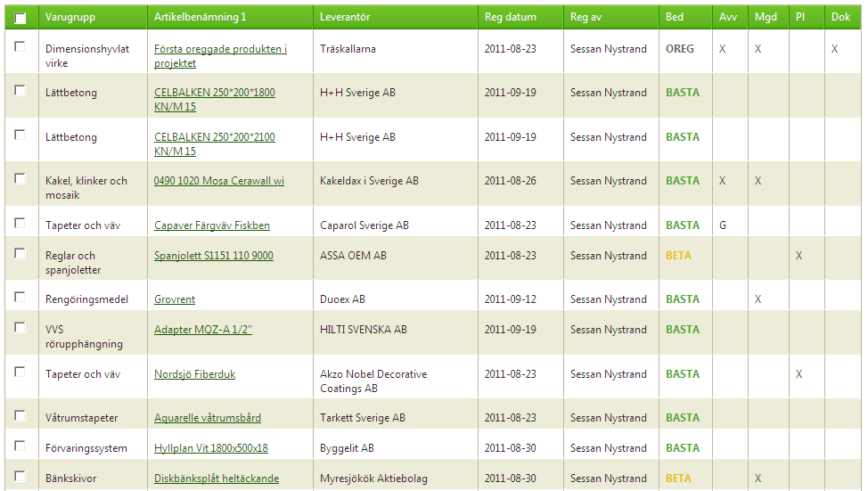This screenshot has height=491, width=868.
Task: Click the Bed column header
Action: 675,17
